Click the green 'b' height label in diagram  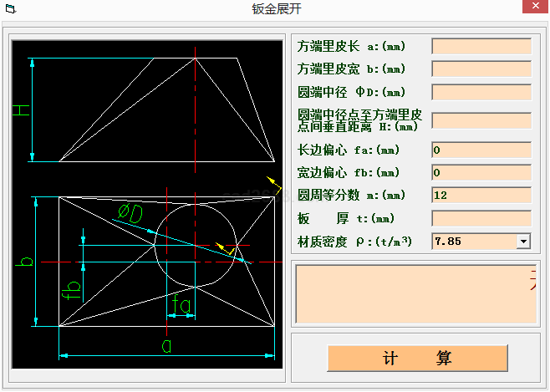click(x=27, y=262)
